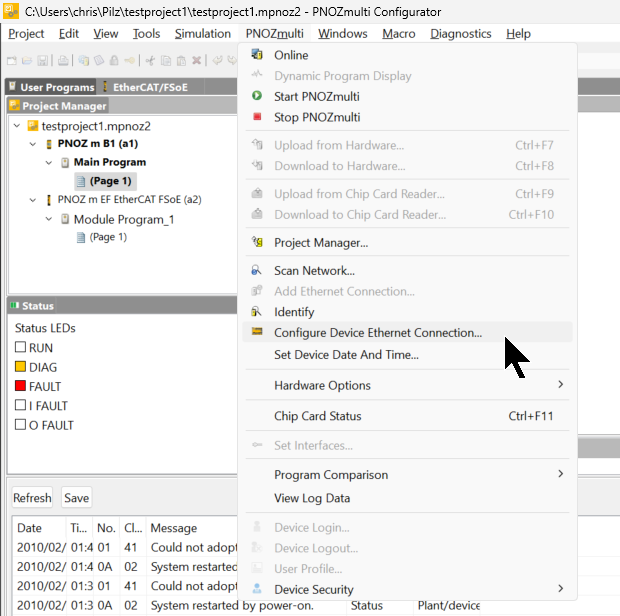Viewport: 620px width, 616px height.
Task: Click the Save button in log panel
Action: pos(76,498)
